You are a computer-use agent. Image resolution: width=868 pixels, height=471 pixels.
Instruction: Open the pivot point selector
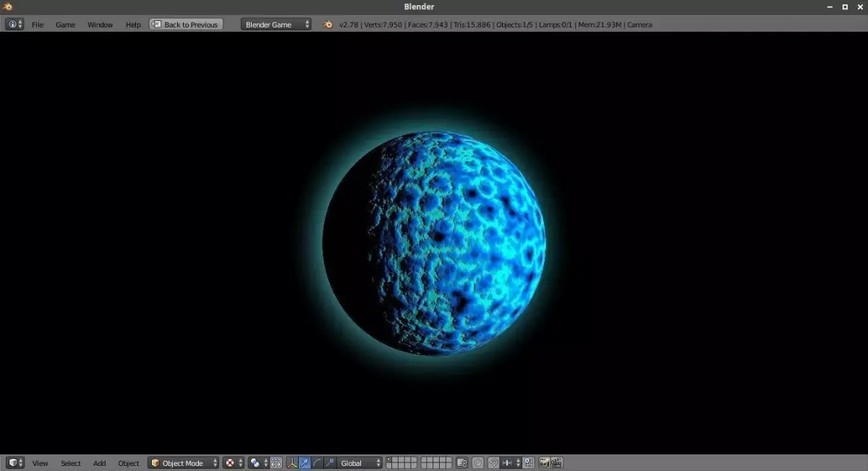point(258,463)
